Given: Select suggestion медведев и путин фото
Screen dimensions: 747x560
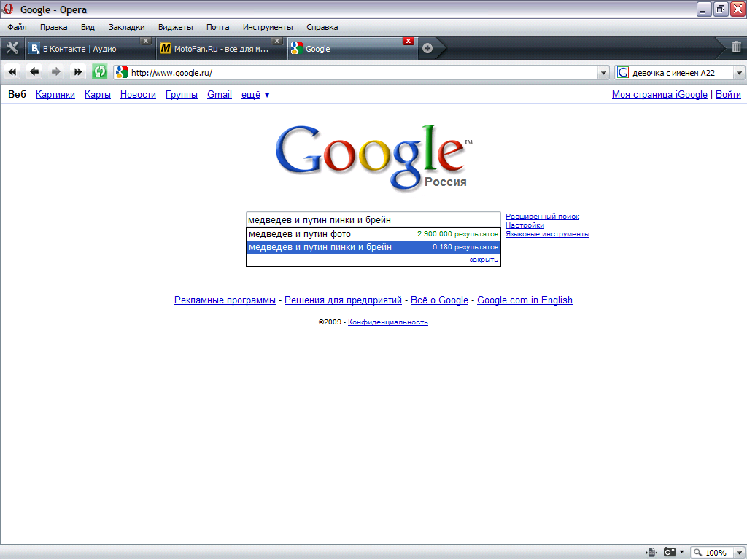Looking at the screenshot, I should point(373,234).
